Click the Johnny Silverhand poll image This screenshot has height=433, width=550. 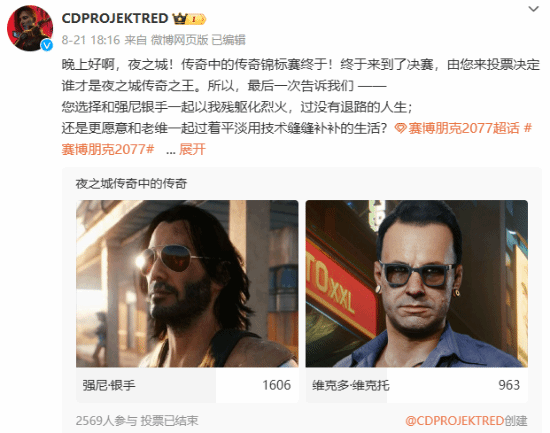[187, 284]
